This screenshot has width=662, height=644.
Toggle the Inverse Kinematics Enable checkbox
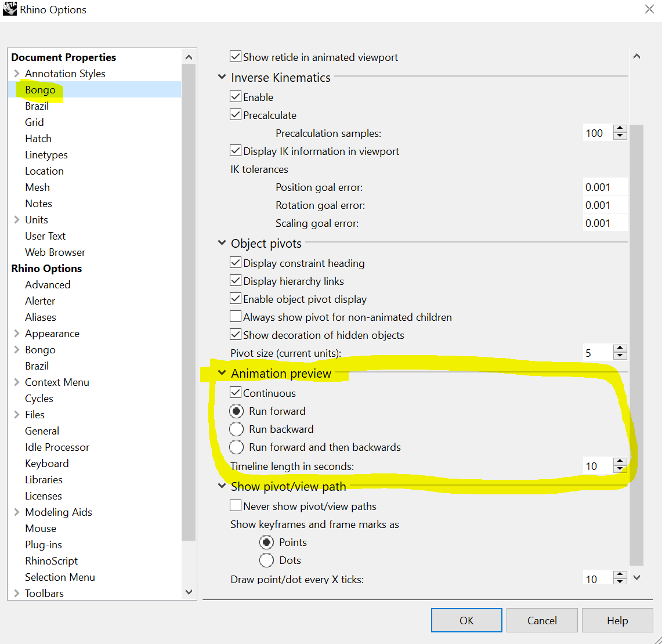(236, 97)
